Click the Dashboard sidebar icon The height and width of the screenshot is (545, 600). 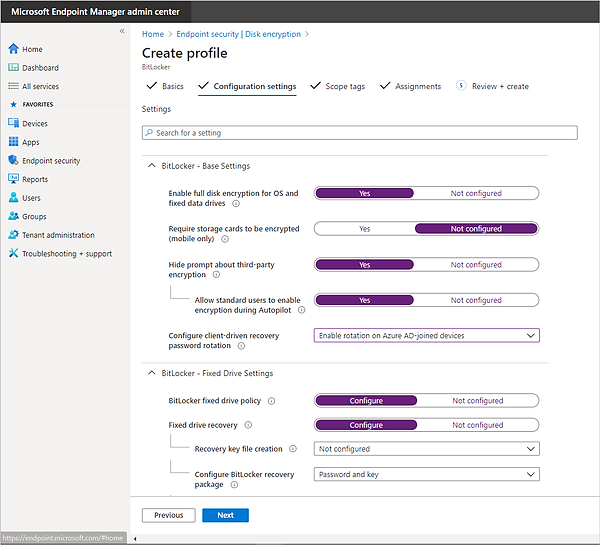click(x=13, y=68)
